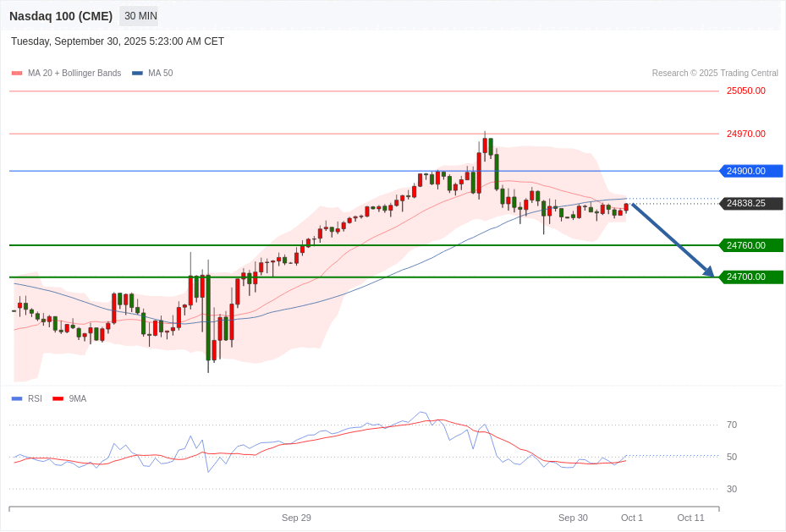Click the RSI 30 level label
This screenshot has width=786, height=532.
click(732, 489)
